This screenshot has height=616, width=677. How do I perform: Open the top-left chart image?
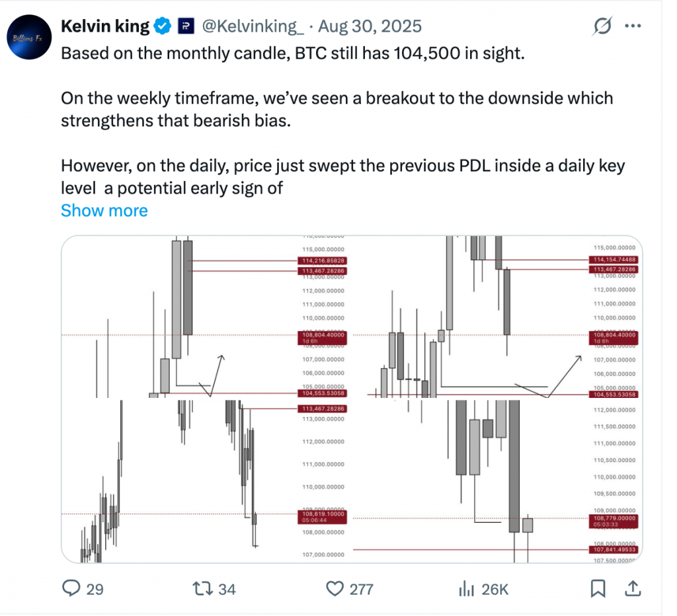click(205, 317)
